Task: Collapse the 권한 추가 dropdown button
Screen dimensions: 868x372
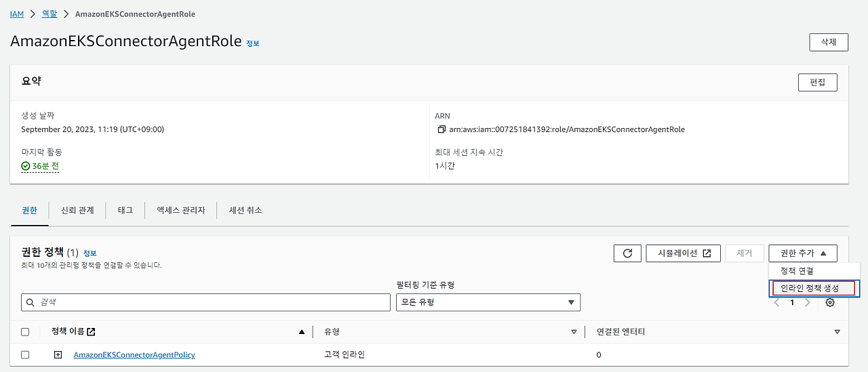Action: coord(803,253)
